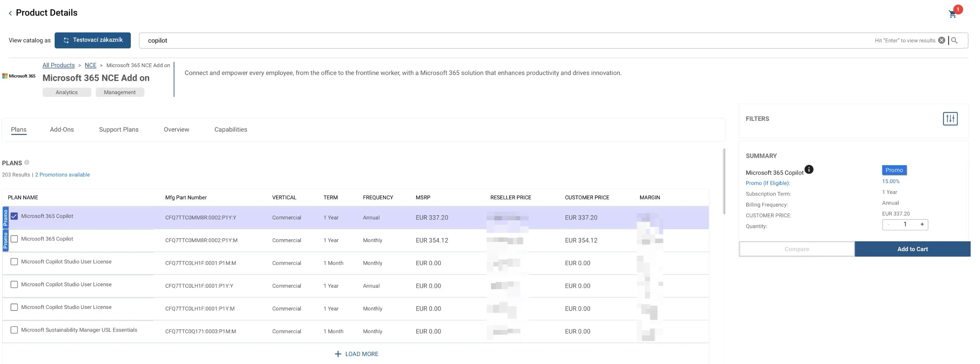This screenshot has width=980, height=364.
Task: Open the shopping cart icon
Action: click(x=952, y=14)
